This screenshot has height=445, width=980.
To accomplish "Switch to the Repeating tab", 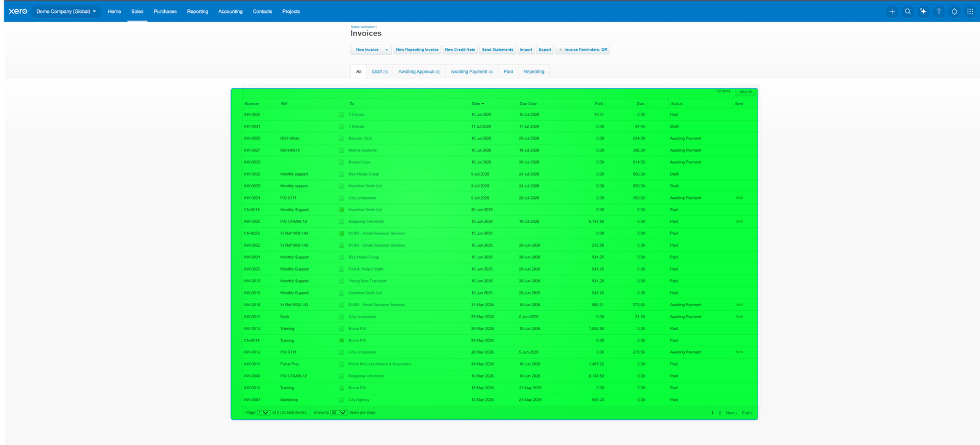I will [x=534, y=72].
